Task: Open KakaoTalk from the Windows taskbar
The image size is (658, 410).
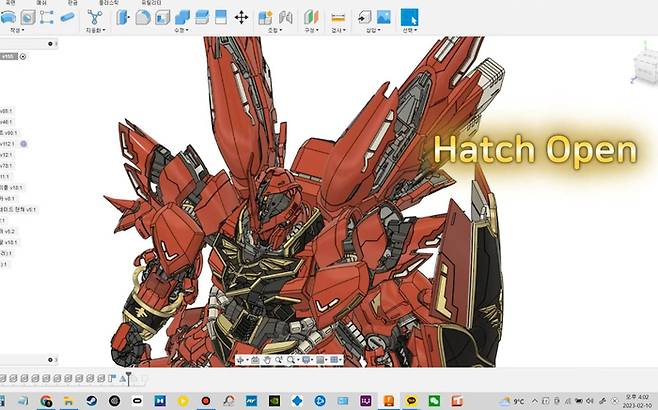Action: (411, 401)
